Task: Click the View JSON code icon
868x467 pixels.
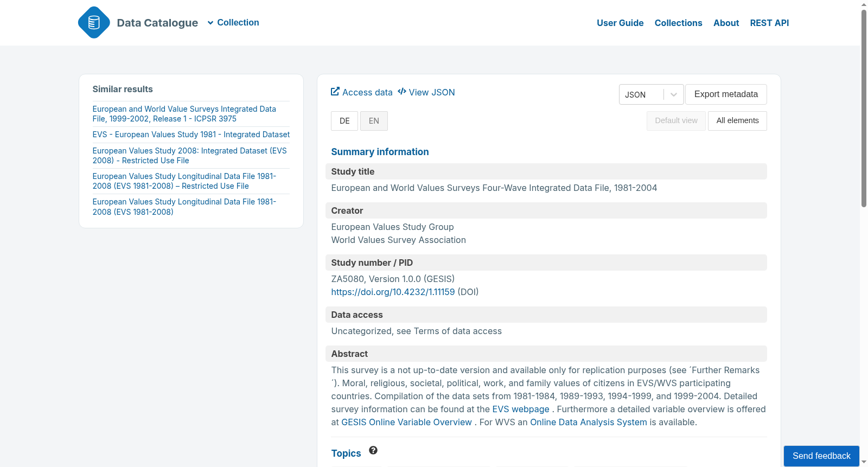Action: (402, 92)
